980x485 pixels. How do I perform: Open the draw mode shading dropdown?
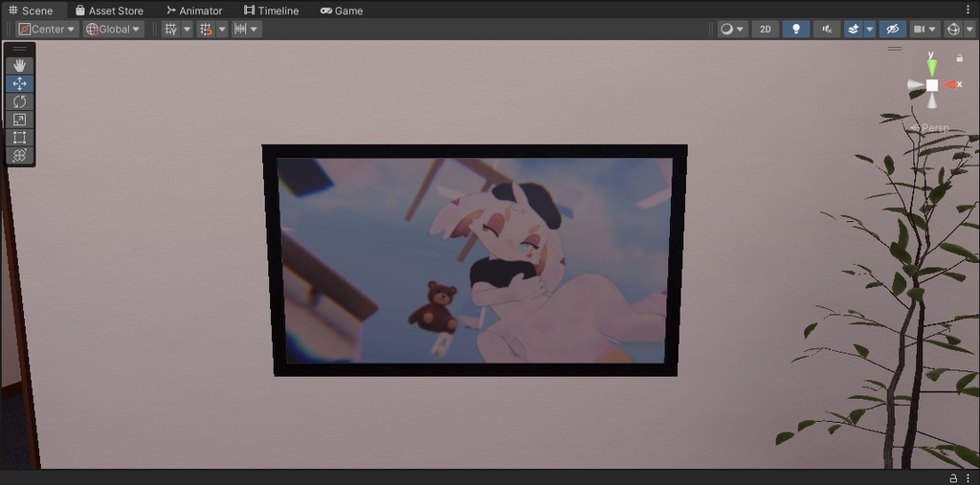[x=732, y=29]
